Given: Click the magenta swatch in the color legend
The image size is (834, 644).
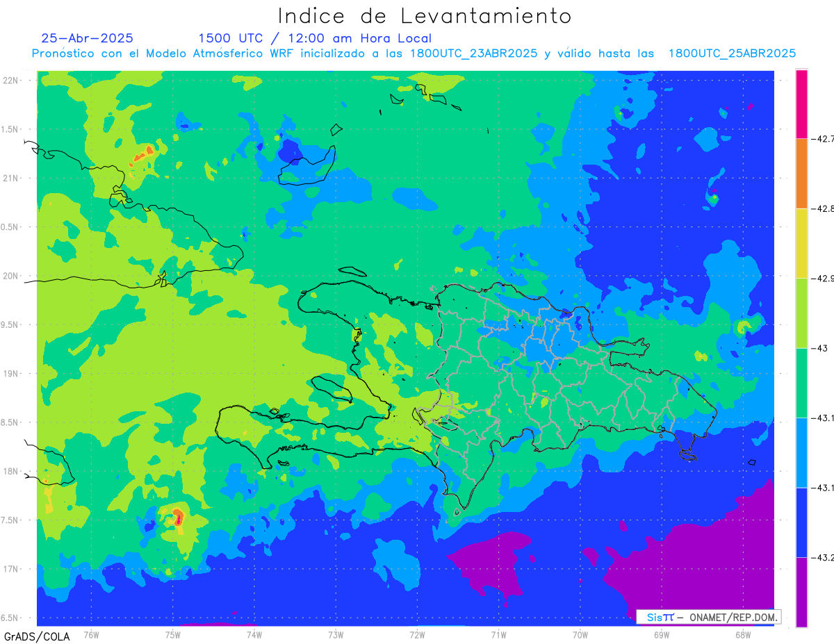Looking at the screenshot, I should point(801,104).
